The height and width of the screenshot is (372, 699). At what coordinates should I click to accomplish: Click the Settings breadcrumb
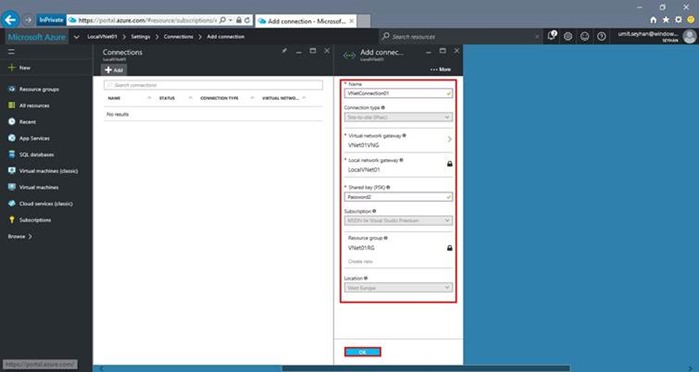coord(140,37)
